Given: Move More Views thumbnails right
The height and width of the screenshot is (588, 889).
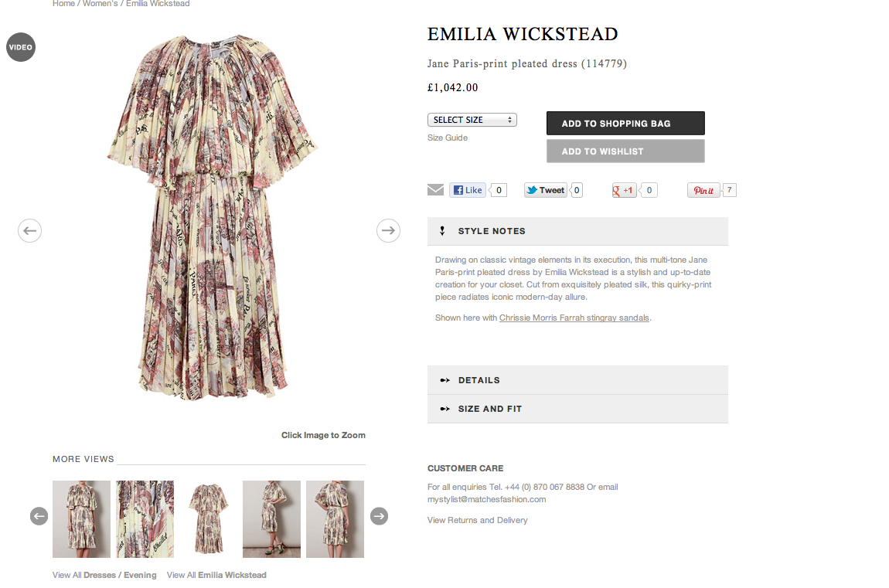Looking at the screenshot, I should [380, 516].
